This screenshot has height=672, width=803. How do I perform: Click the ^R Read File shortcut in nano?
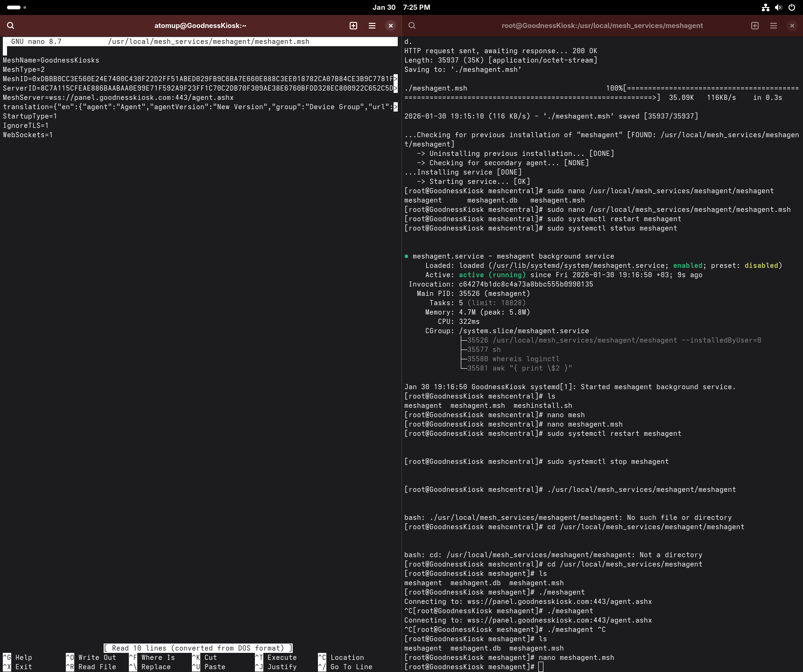[91, 667]
